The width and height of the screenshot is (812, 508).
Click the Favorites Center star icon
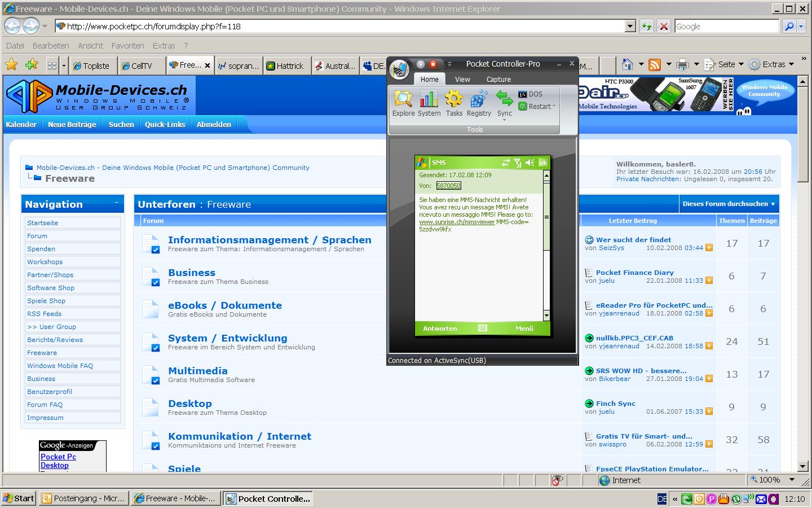tap(11, 65)
